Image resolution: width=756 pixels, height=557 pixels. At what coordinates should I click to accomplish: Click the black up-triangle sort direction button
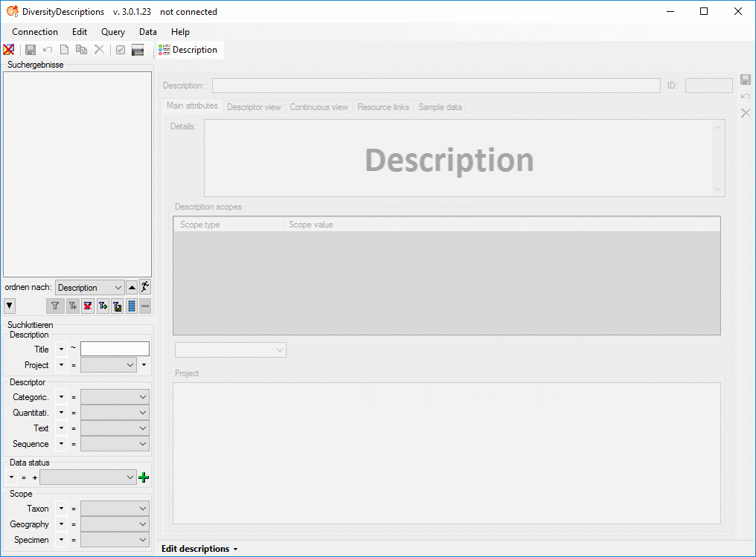[x=132, y=287]
